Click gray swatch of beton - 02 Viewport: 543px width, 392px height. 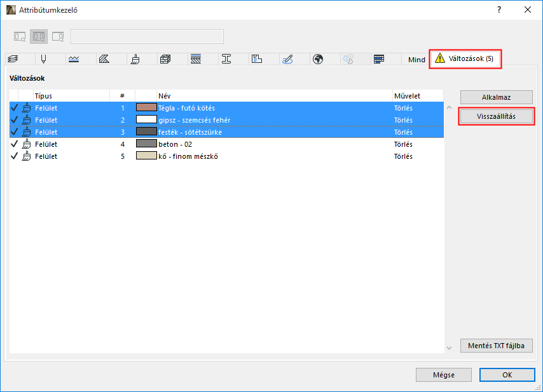(x=146, y=143)
